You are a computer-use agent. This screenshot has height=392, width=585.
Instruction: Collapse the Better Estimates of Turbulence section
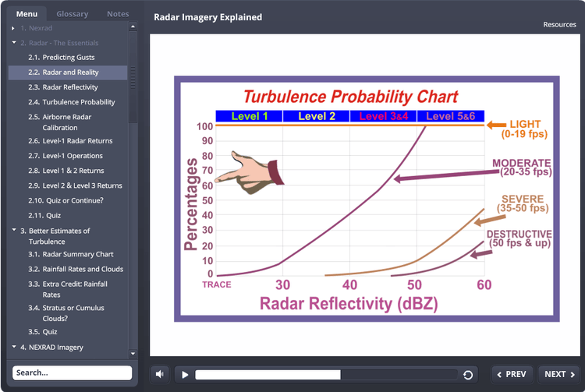(x=14, y=231)
